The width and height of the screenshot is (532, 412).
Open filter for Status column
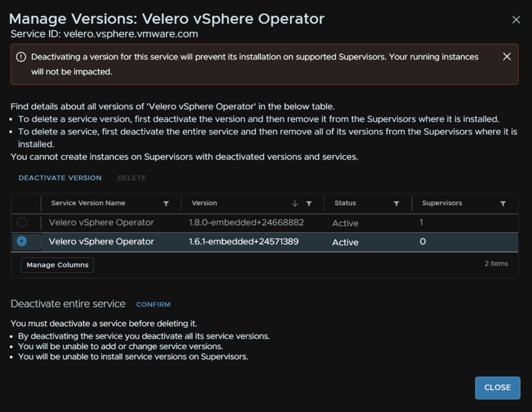pos(396,204)
